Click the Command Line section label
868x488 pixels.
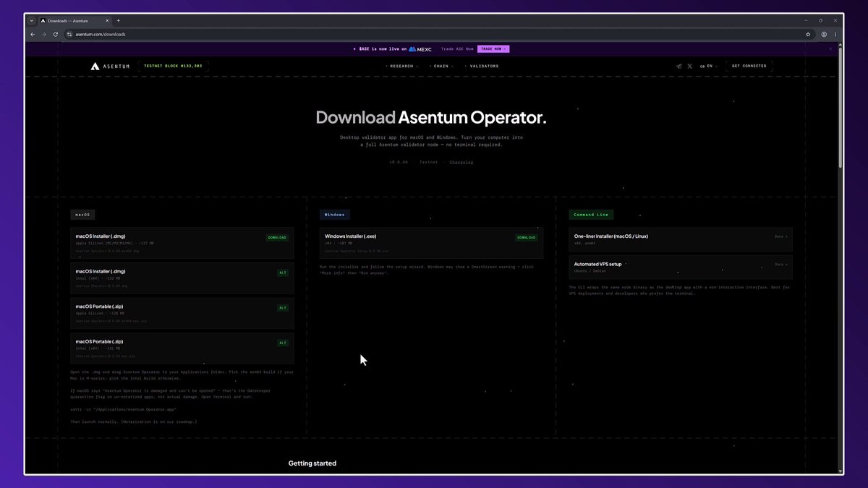click(x=591, y=215)
